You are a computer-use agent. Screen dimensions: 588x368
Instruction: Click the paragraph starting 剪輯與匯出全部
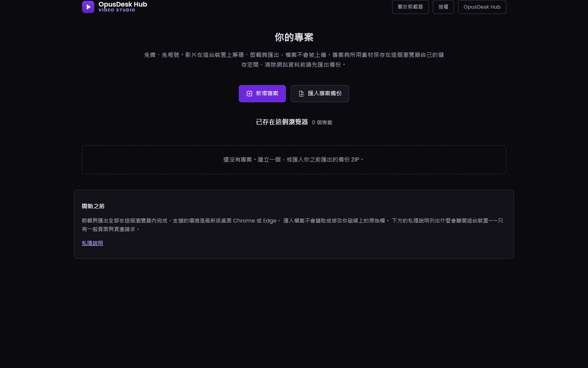[x=292, y=225]
